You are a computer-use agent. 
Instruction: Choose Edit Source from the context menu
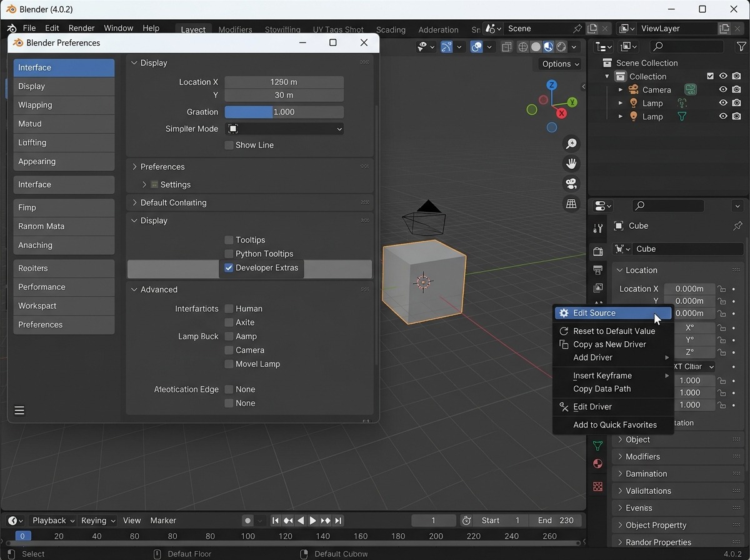[x=613, y=313]
